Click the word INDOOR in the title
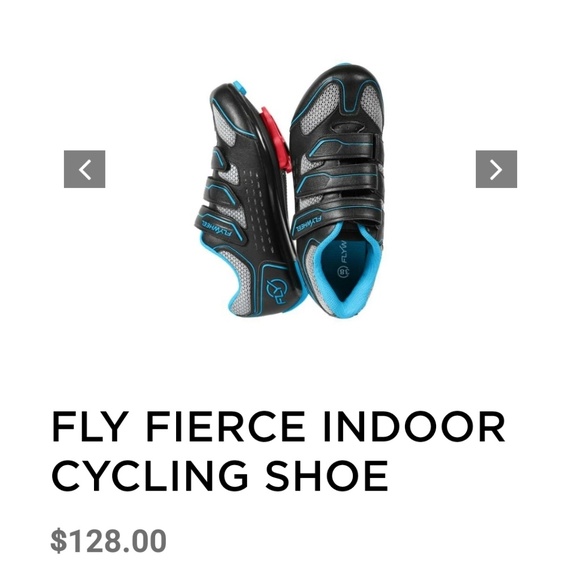This screenshot has width=580, height=580. point(414,426)
